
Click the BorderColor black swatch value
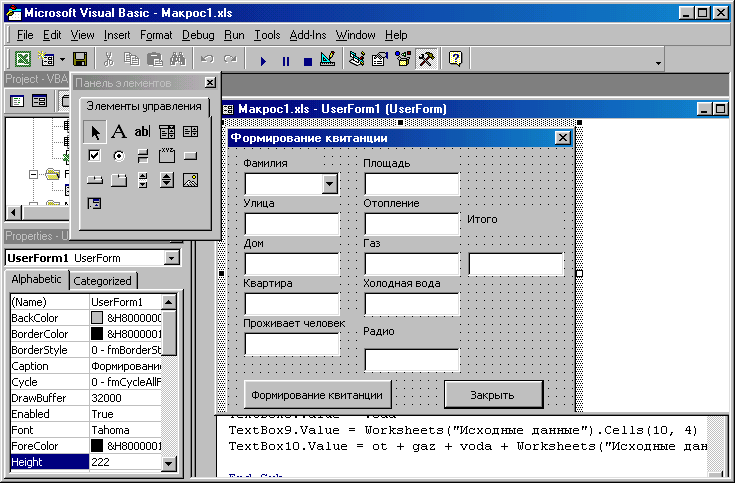[97, 334]
